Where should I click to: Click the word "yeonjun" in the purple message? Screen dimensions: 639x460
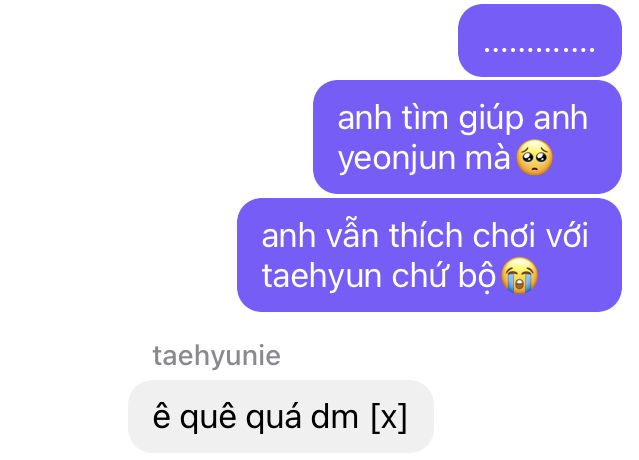(x=396, y=159)
